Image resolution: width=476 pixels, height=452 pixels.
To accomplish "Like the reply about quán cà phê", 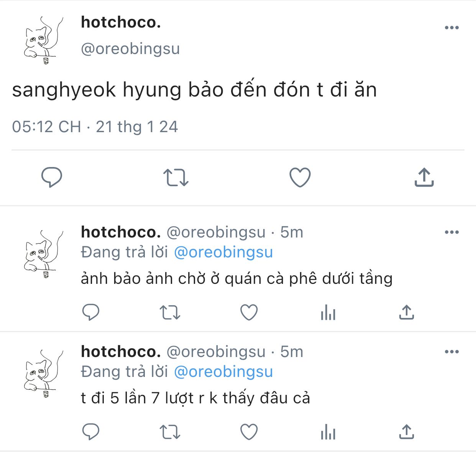I will point(249,312).
